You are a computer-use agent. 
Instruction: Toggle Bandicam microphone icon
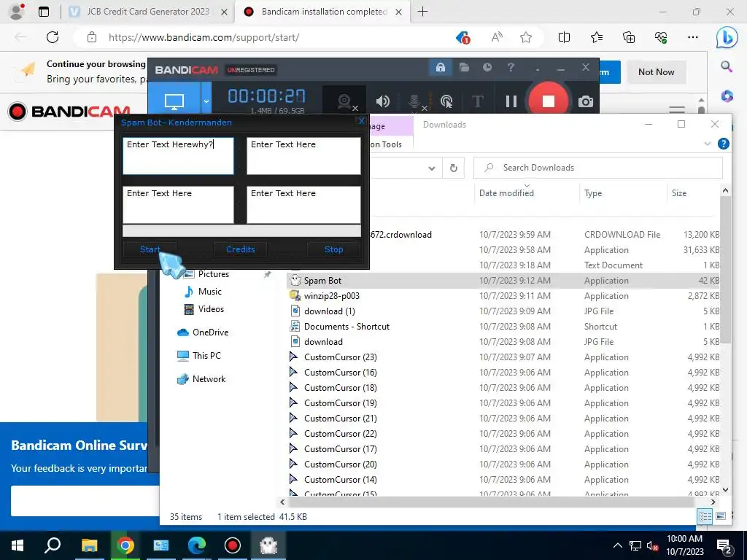[x=414, y=101]
